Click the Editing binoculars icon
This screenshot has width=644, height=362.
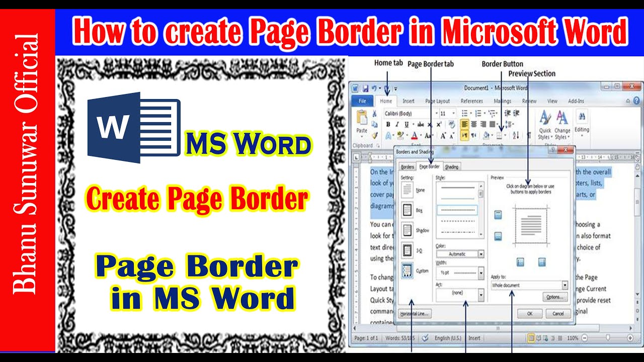tap(582, 117)
